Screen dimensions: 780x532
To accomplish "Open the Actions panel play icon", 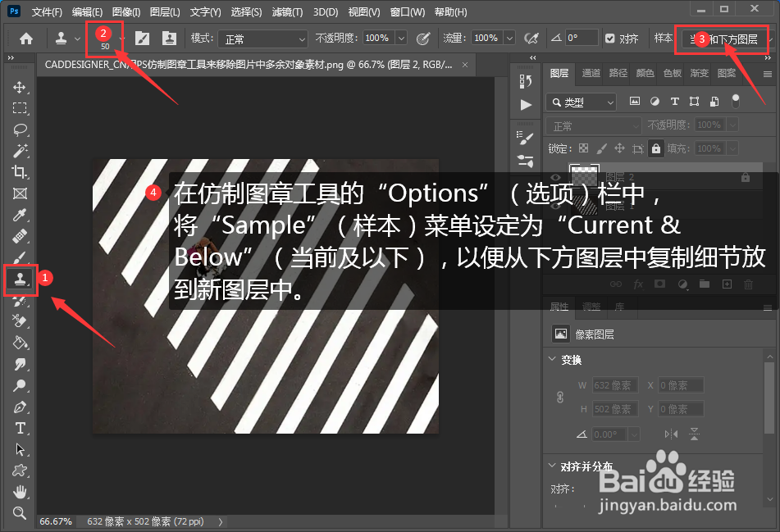I will (x=526, y=105).
